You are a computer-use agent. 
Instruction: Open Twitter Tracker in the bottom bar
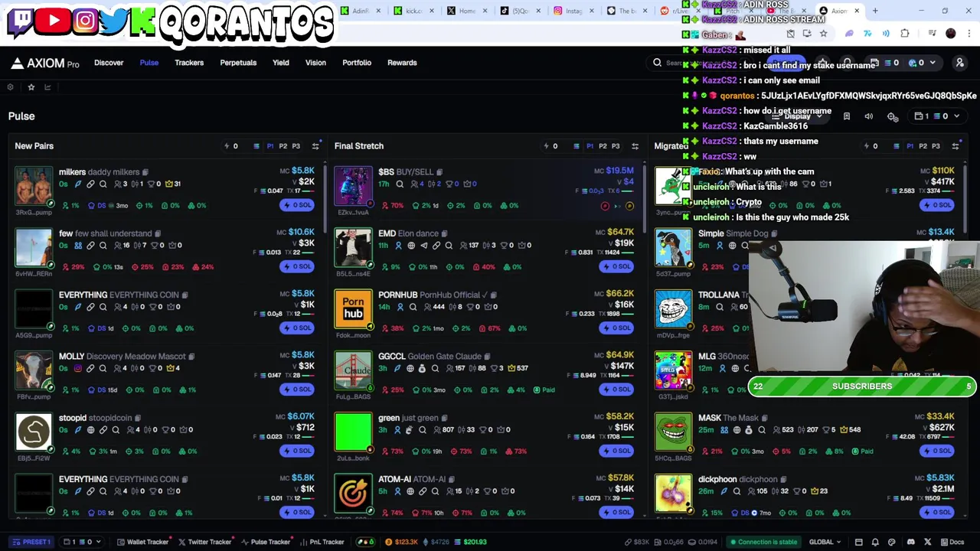[x=205, y=542]
